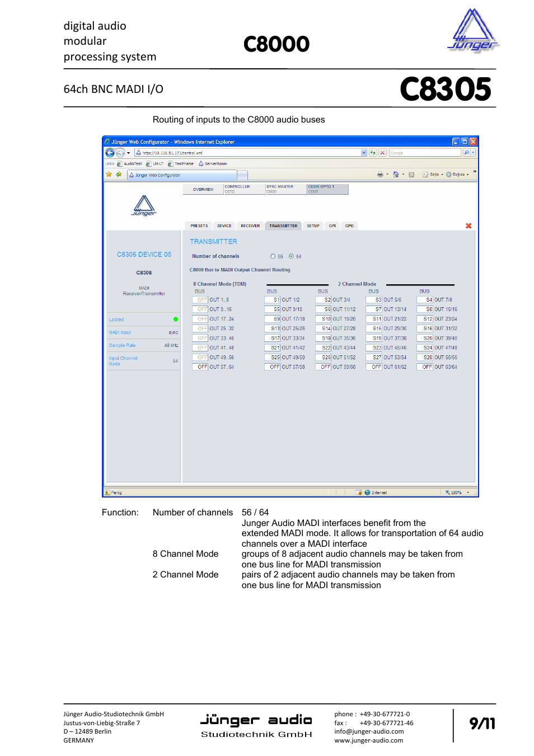
Task: Click the RSS feeds icon
Action: pos(411,175)
